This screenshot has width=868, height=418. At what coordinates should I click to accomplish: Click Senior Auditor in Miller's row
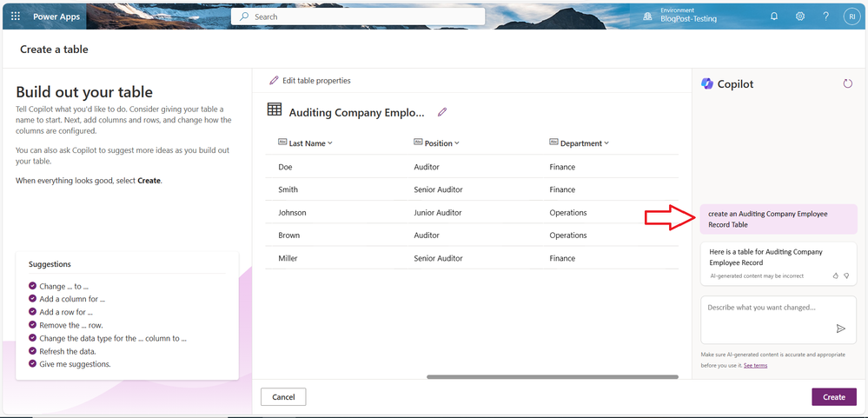438,258
